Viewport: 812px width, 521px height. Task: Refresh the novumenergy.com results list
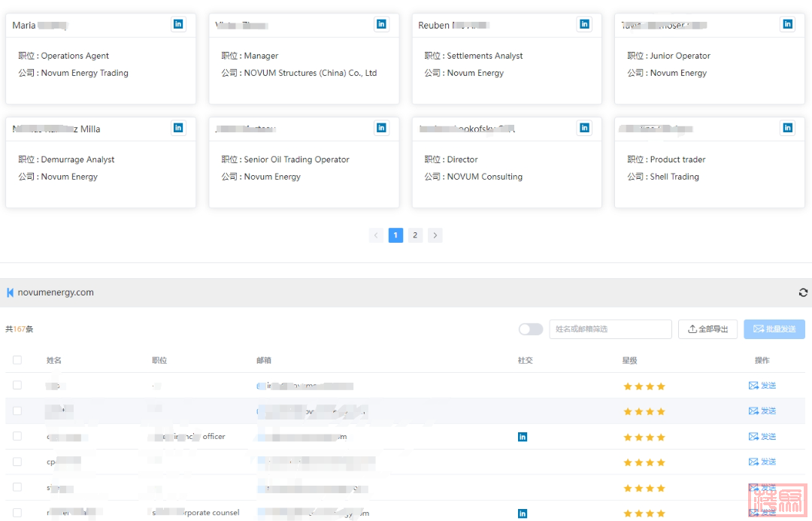[803, 292]
